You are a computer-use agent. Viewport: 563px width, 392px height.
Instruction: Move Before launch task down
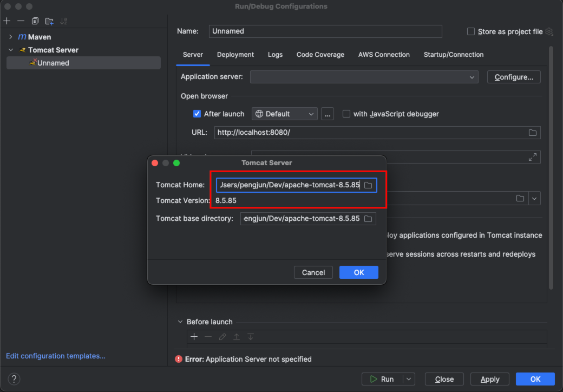coord(251,337)
